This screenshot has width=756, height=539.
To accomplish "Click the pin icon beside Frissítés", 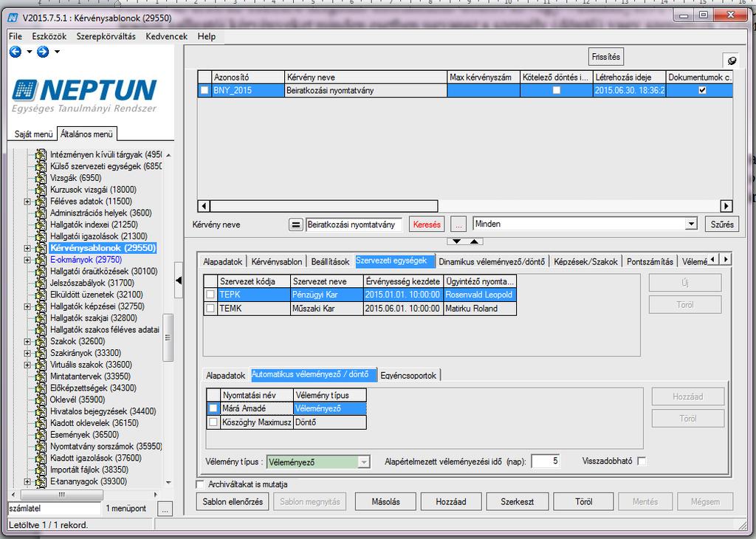I will click(732, 61).
